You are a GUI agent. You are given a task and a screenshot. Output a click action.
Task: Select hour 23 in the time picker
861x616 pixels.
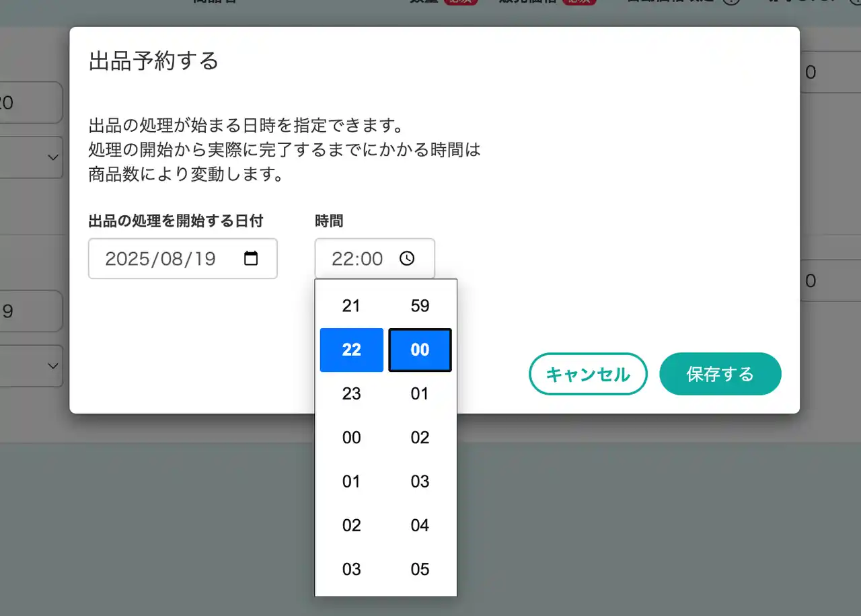pyautogui.click(x=351, y=393)
